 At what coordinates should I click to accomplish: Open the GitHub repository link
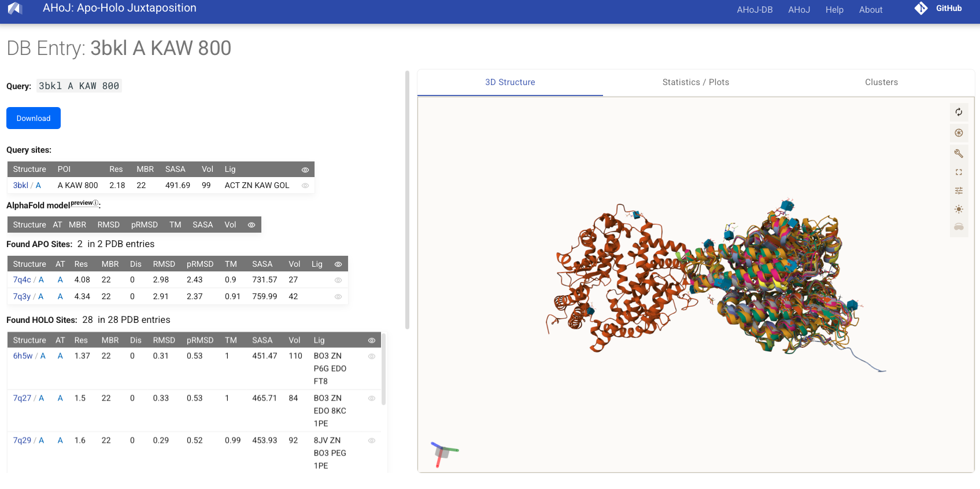click(938, 9)
